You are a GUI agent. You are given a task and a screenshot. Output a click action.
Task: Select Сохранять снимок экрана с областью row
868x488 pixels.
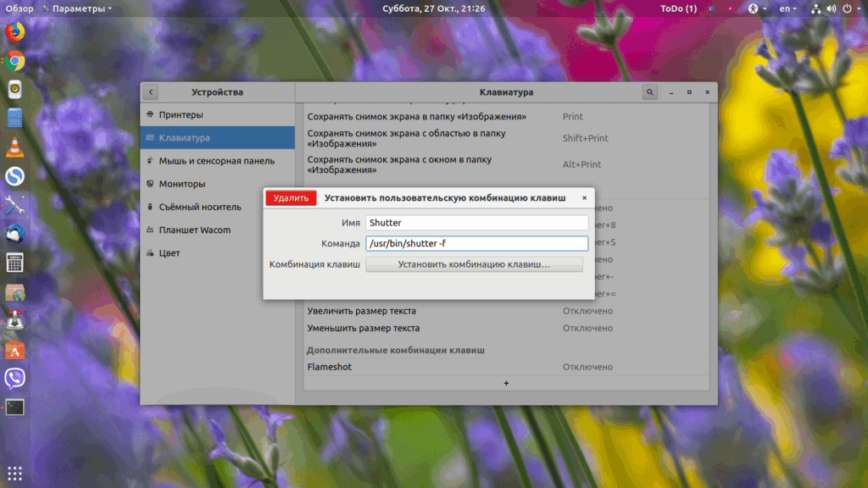coord(507,138)
